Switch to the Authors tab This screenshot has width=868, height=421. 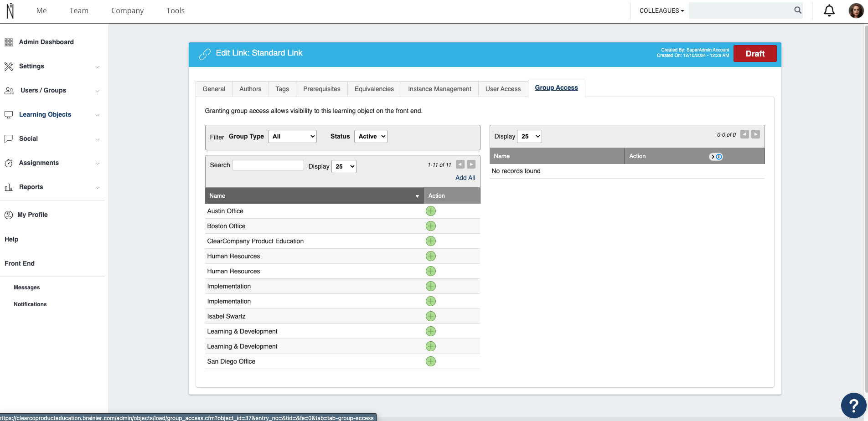tap(250, 89)
